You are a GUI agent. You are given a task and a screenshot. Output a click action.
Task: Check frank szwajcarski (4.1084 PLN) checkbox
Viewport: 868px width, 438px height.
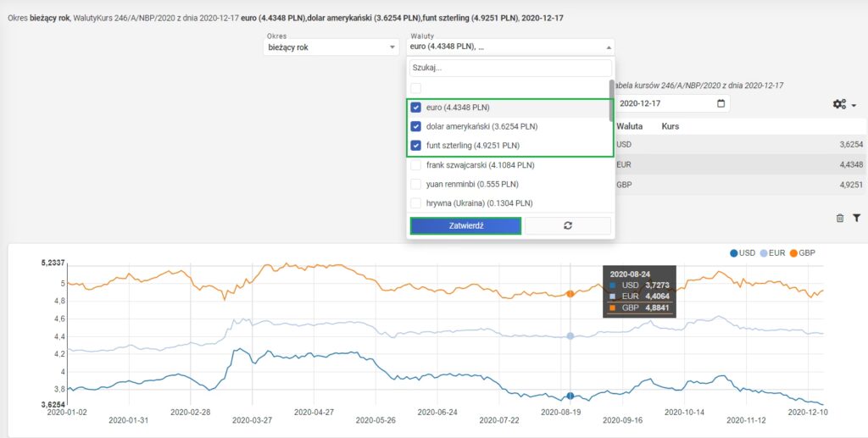click(x=416, y=165)
